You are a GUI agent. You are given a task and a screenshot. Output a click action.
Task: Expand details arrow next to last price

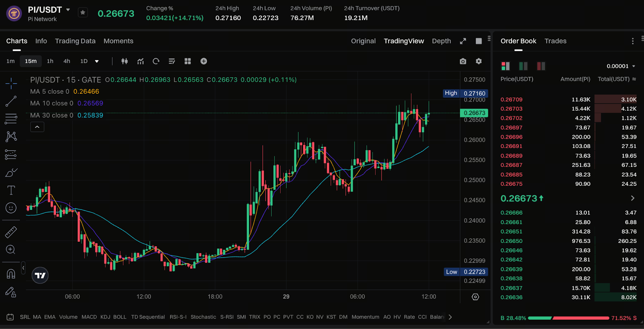[632, 198]
